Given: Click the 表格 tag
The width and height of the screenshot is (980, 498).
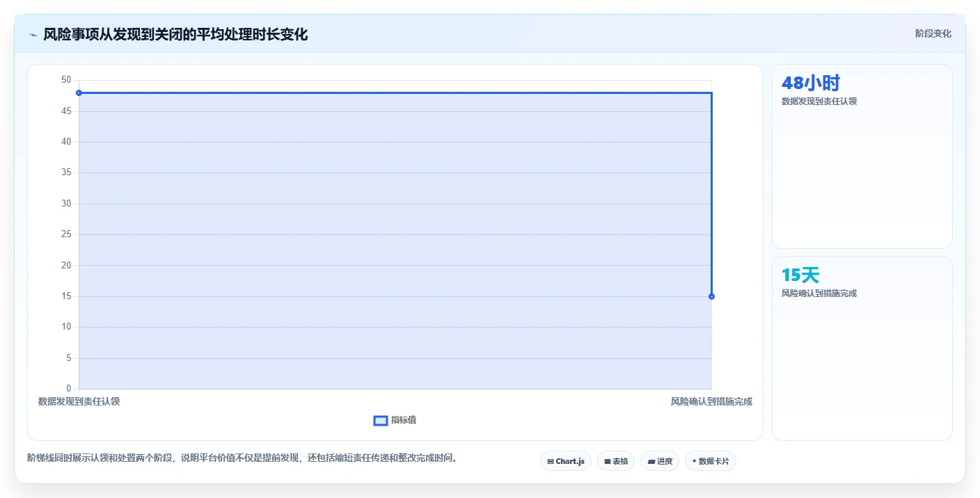Looking at the screenshot, I should [616, 461].
